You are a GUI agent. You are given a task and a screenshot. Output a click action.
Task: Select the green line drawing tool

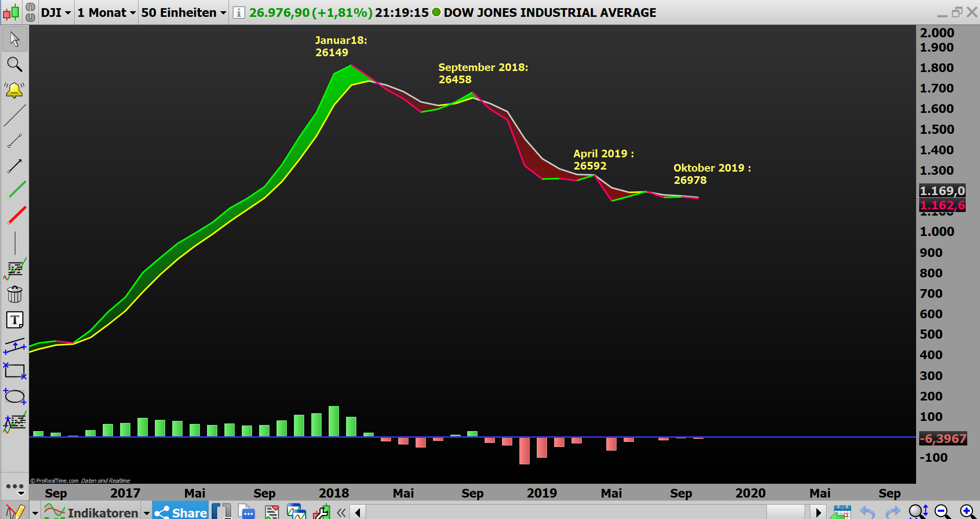click(17, 190)
